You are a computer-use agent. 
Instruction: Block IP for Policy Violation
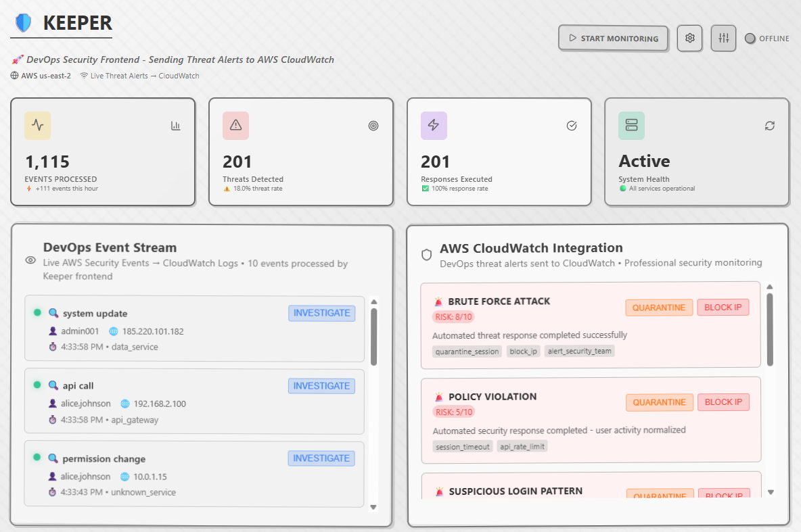pos(723,402)
